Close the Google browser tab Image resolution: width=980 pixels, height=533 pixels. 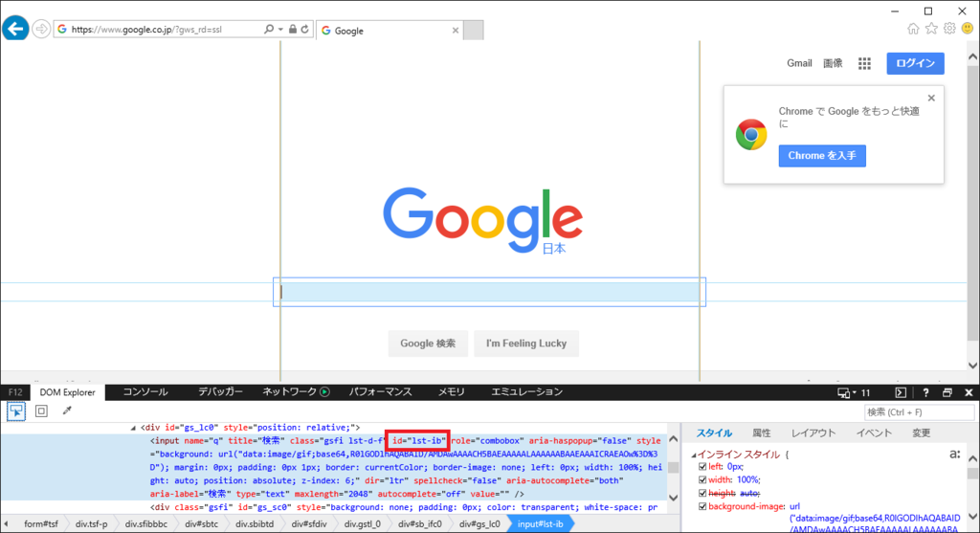tap(455, 30)
